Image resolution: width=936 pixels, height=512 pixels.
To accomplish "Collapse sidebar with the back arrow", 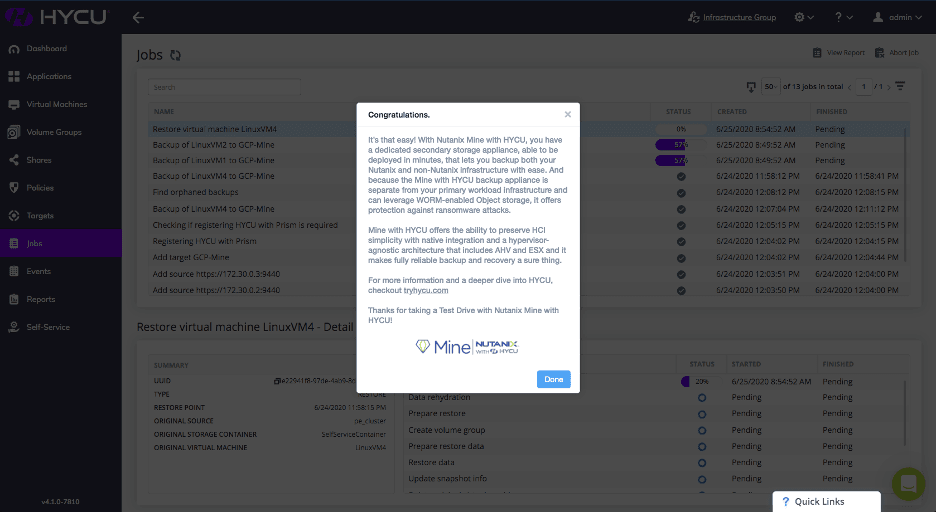I will pos(138,17).
